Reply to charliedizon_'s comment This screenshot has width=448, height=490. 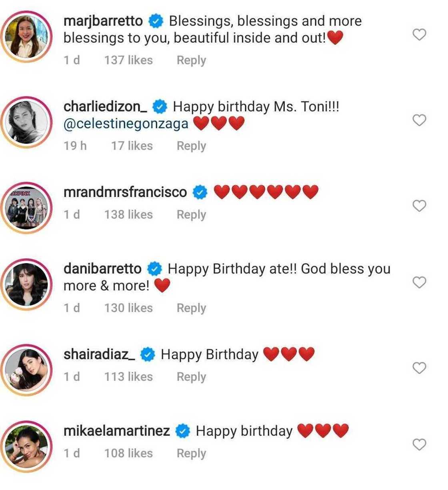191,146
